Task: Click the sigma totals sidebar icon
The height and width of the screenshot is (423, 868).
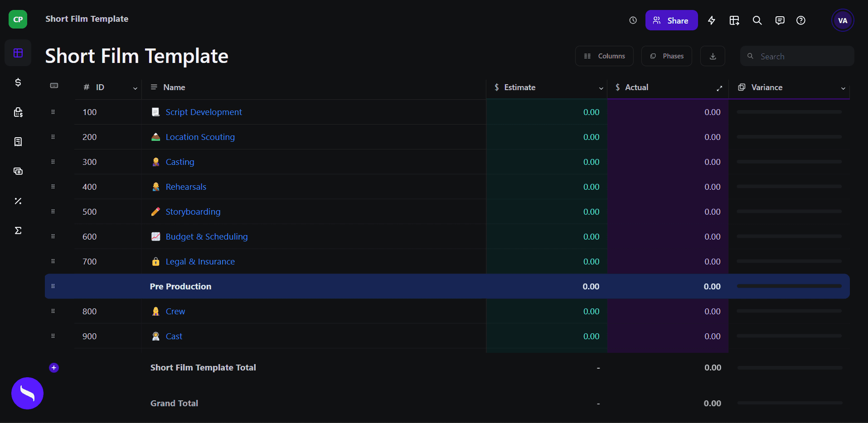Action: tap(18, 231)
